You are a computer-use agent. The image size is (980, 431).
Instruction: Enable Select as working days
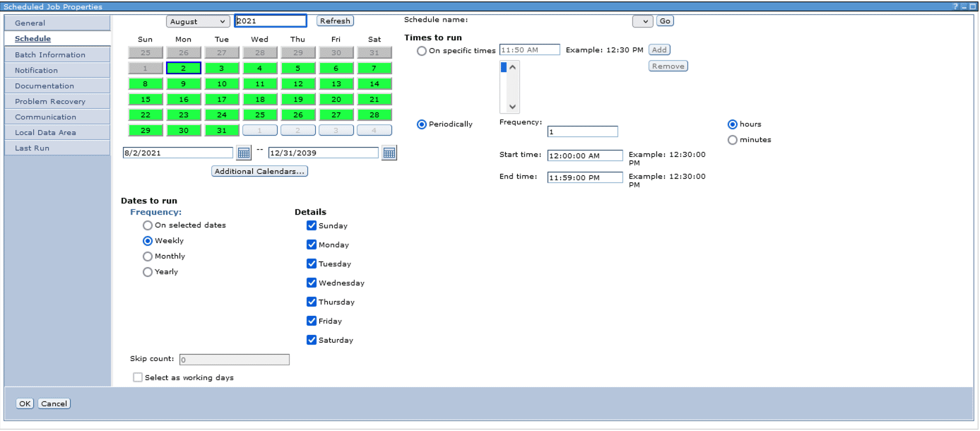[138, 377]
